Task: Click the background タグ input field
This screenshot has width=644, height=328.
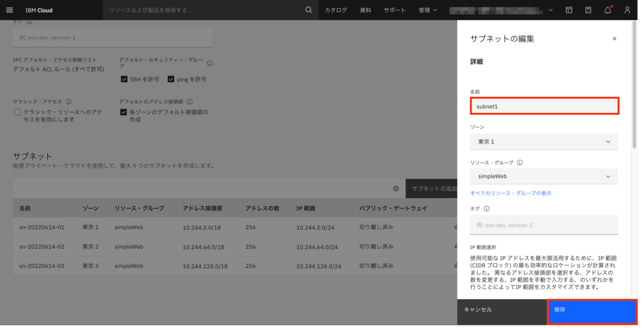Action: [x=113, y=37]
